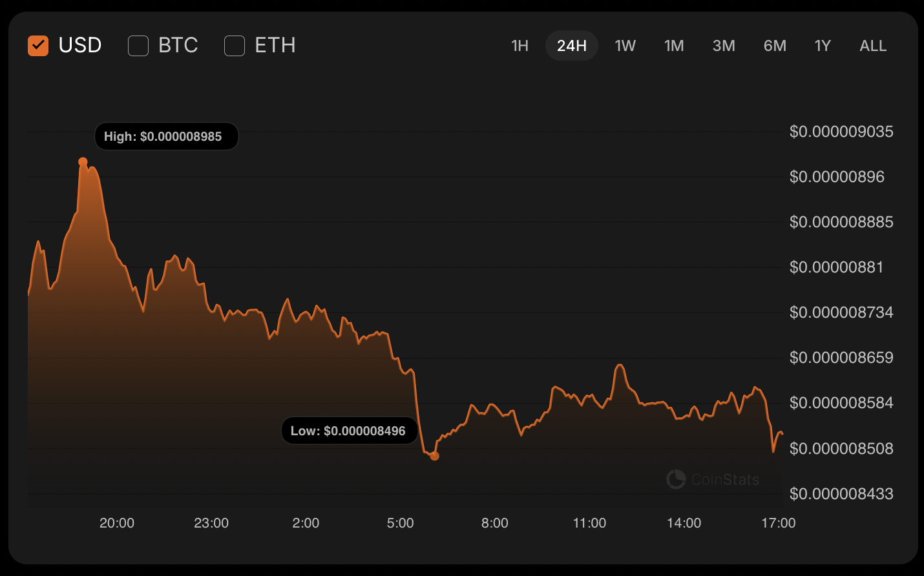This screenshot has width=924, height=576.
Task: Select the 3M time range
Action: (724, 46)
